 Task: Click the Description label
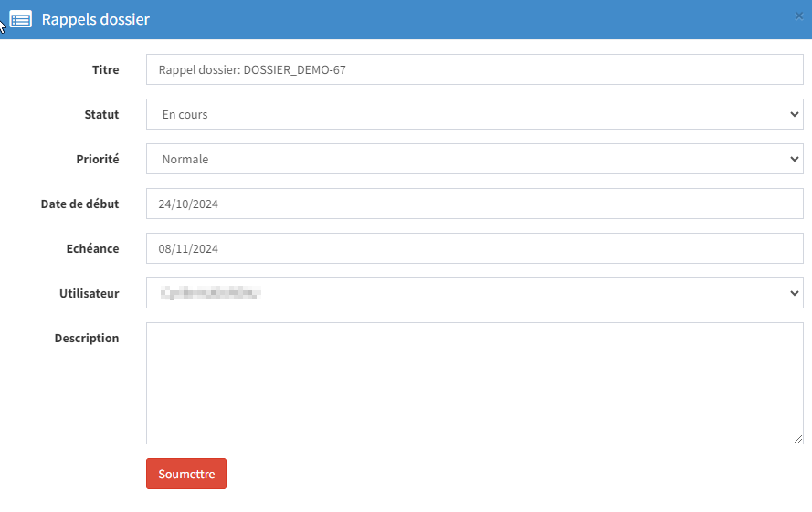pos(86,338)
